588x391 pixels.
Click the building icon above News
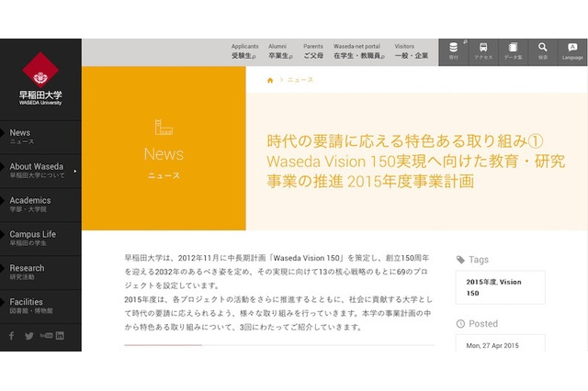pos(164,127)
